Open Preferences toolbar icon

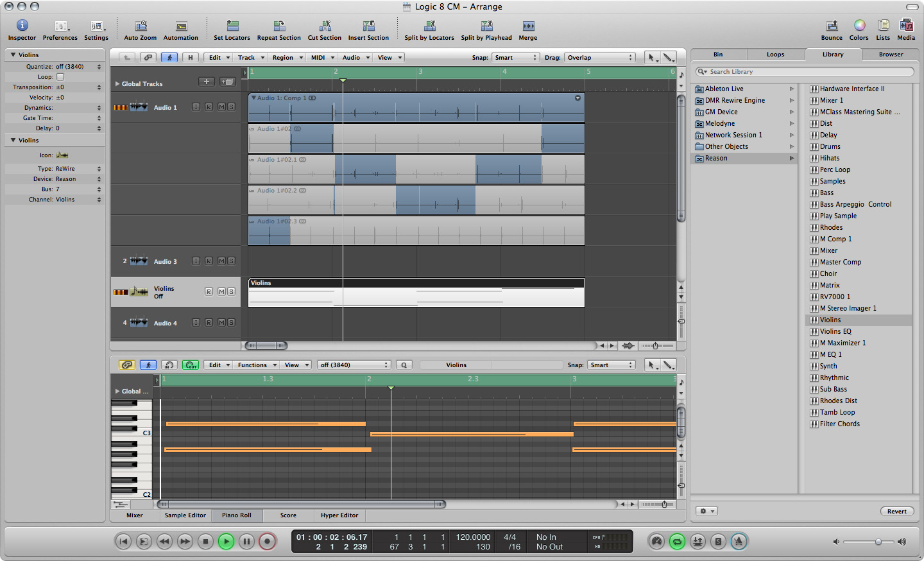(x=61, y=26)
